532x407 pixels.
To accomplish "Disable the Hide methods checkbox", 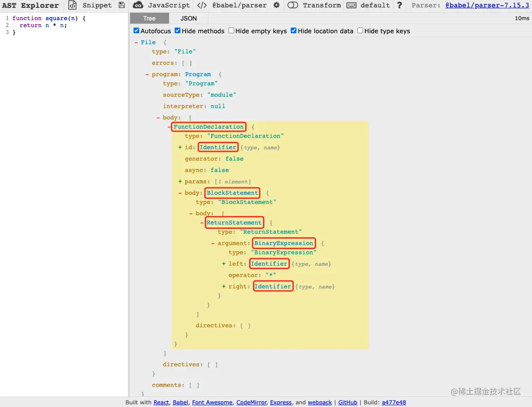I will 177,31.
